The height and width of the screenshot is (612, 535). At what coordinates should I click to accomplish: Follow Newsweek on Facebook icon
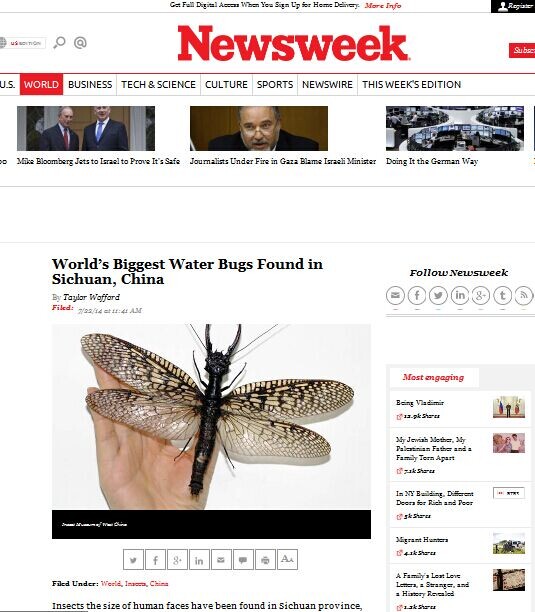point(417,295)
